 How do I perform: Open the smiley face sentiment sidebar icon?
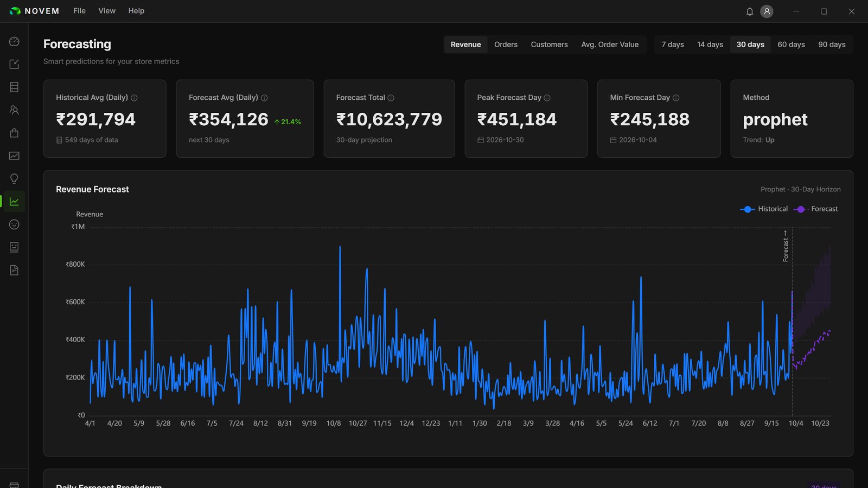click(x=14, y=224)
